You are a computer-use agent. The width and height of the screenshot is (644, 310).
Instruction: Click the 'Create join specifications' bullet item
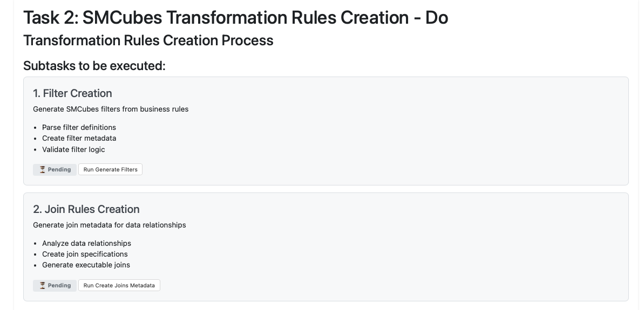pos(85,254)
